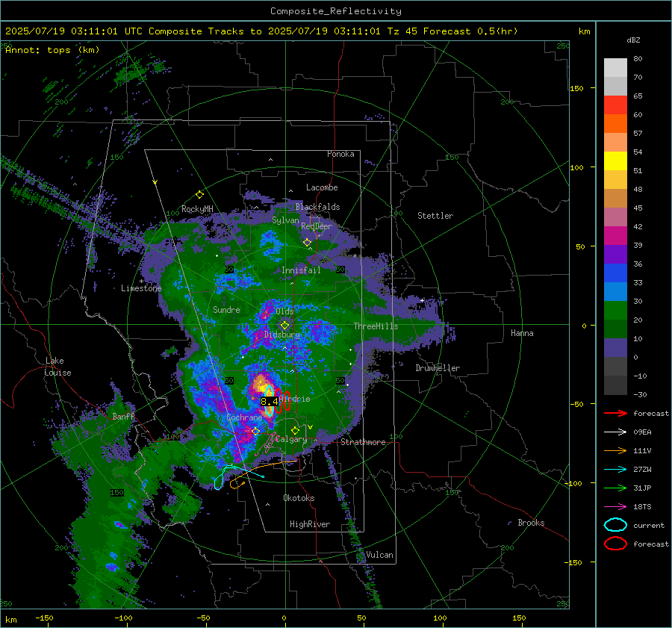Click the cyan current storm ellipse near Airdrie
This screenshot has height=628, width=672.
click(x=269, y=400)
